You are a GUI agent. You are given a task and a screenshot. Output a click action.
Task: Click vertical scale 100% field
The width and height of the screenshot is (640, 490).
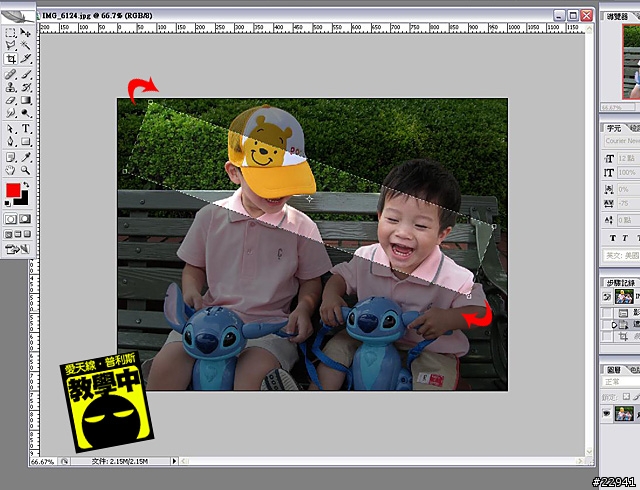pos(628,173)
